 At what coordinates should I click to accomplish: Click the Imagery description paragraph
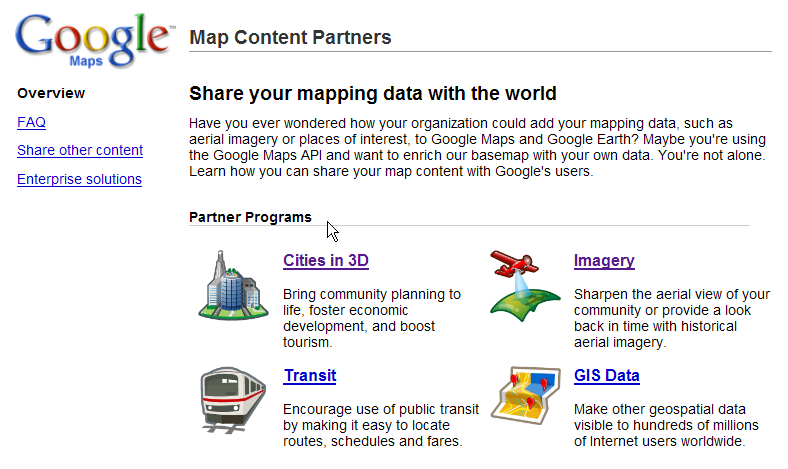coord(672,318)
